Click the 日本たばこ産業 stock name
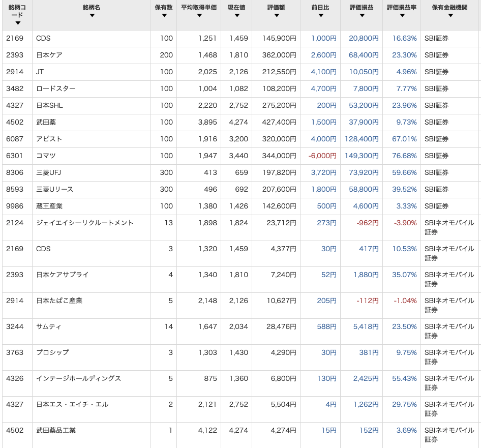 click(x=59, y=301)
